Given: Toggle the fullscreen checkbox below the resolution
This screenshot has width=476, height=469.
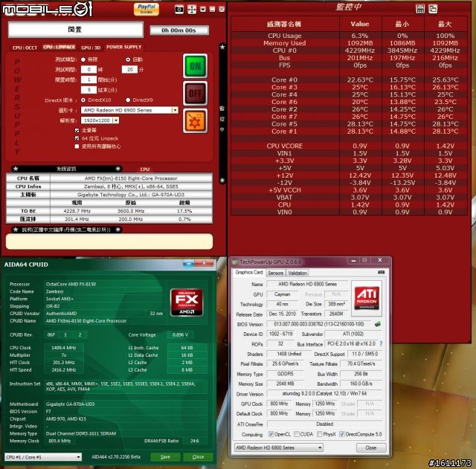Looking at the screenshot, I should [77, 131].
